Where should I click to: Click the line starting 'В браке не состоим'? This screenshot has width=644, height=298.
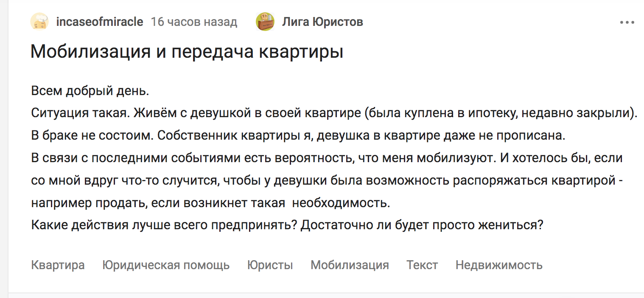[299, 135]
